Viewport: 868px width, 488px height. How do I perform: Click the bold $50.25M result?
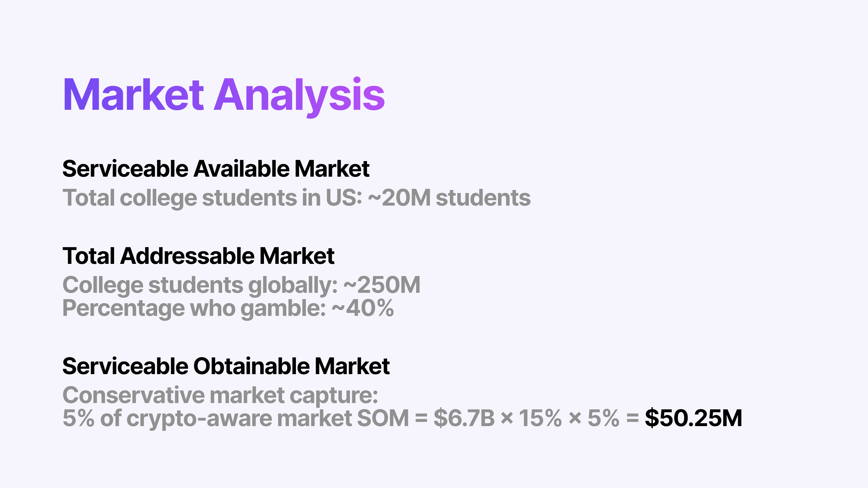(x=693, y=418)
